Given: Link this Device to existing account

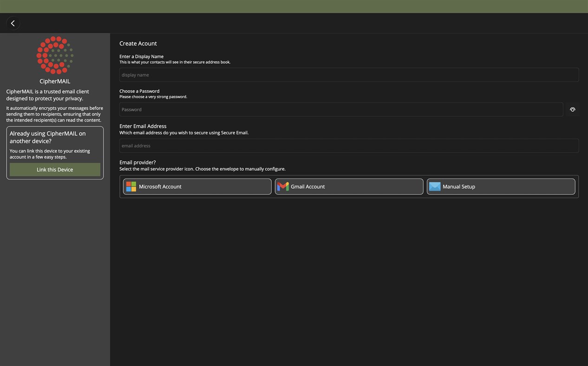Looking at the screenshot, I should tap(55, 170).
